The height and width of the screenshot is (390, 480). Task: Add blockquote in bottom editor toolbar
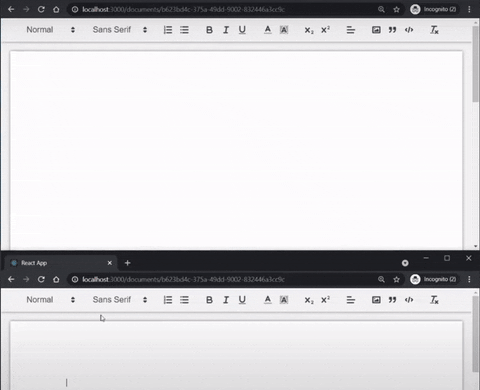coord(392,300)
